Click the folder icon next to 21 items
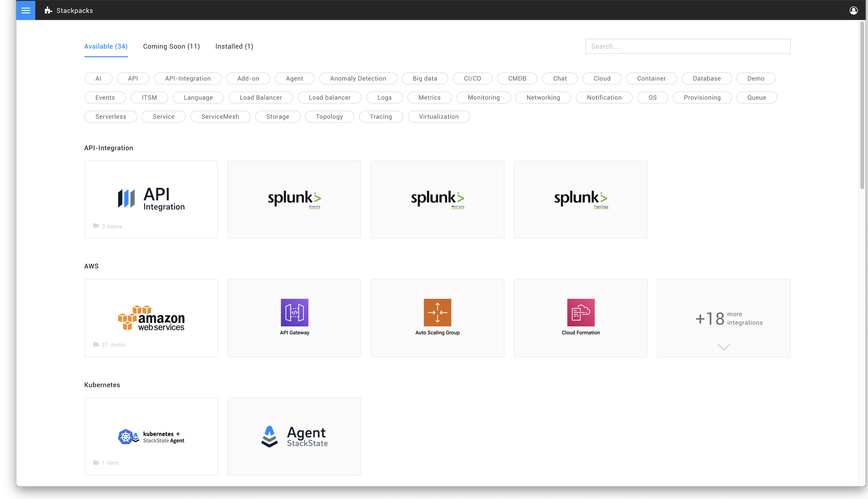Viewport: 868px width, 499px height. click(96, 344)
